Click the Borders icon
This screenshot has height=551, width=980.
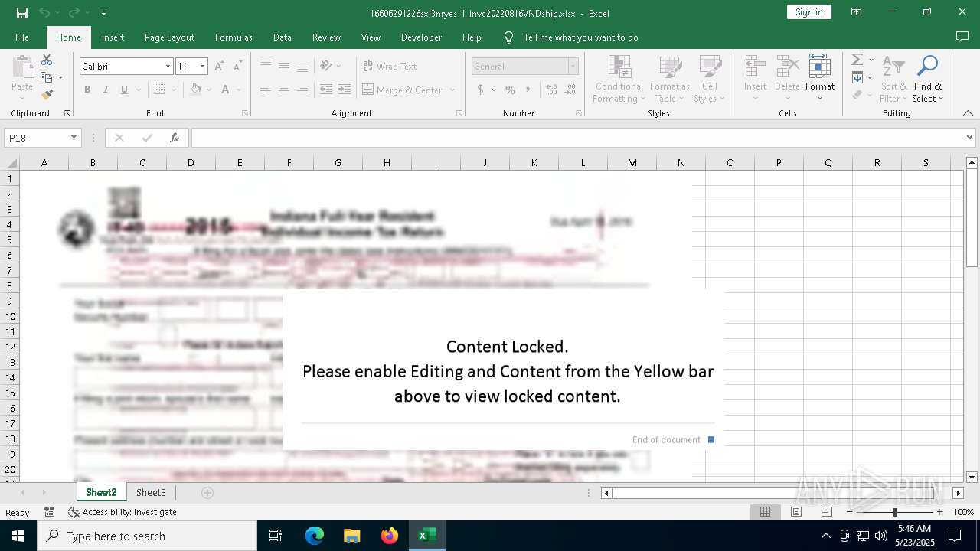(x=159, y=90)
